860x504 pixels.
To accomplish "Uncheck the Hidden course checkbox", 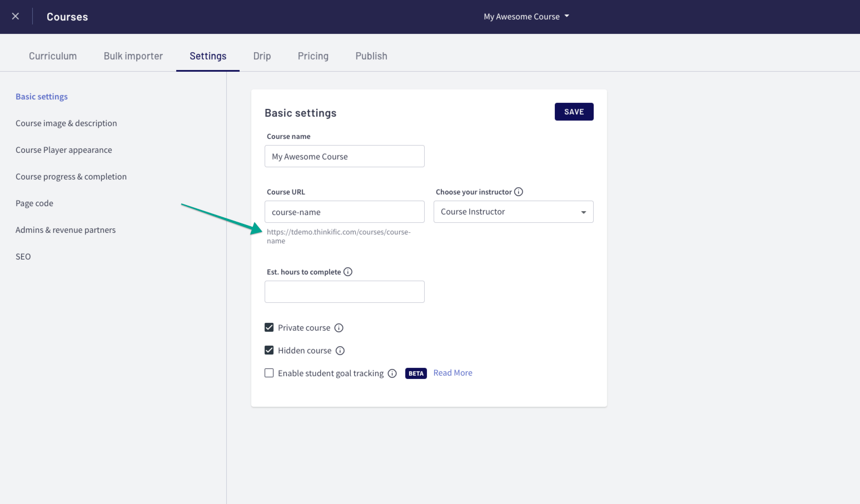I will click(269, 350).
